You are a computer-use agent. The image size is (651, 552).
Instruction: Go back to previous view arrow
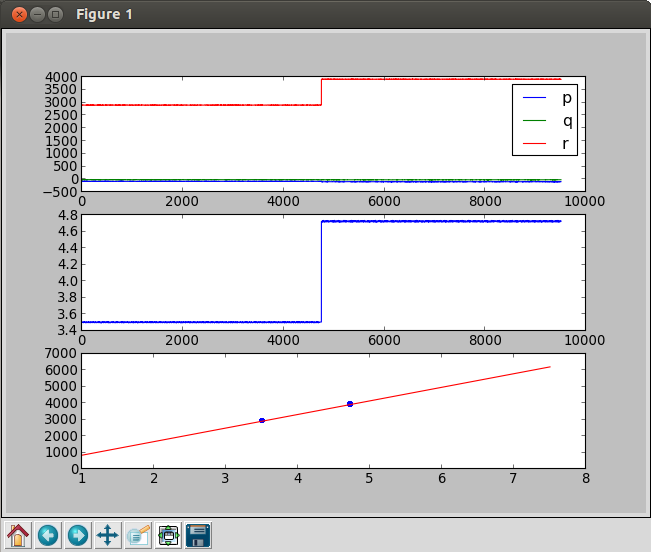pos(48,535)
